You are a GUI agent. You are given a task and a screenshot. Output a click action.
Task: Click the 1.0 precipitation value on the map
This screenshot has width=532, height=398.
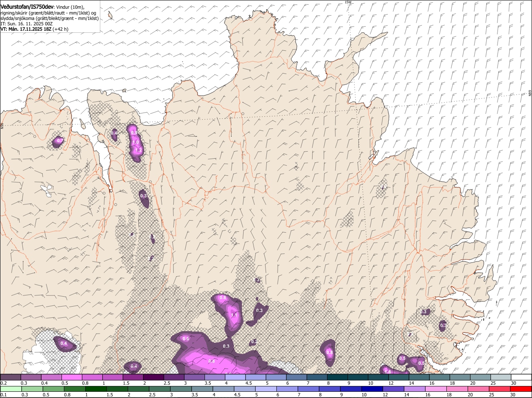[x=135, y=142]
